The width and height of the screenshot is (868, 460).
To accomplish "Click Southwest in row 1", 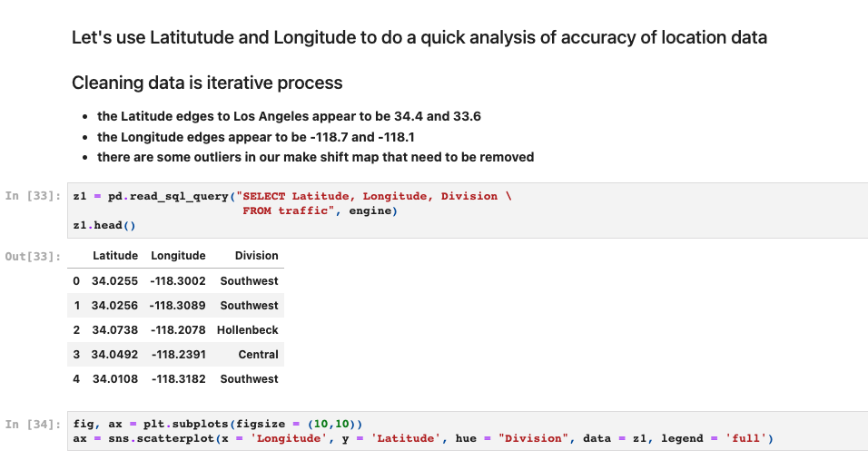I will coord(249,305).
